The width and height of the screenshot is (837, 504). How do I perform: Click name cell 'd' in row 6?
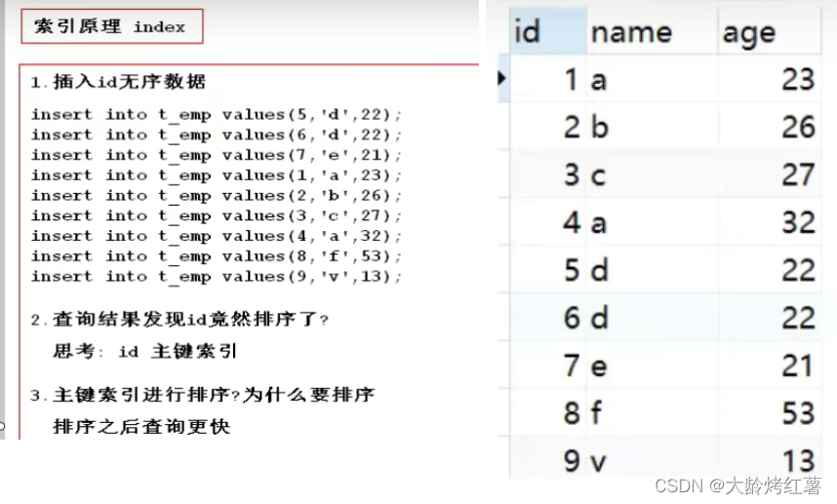(x=652, y=318)
